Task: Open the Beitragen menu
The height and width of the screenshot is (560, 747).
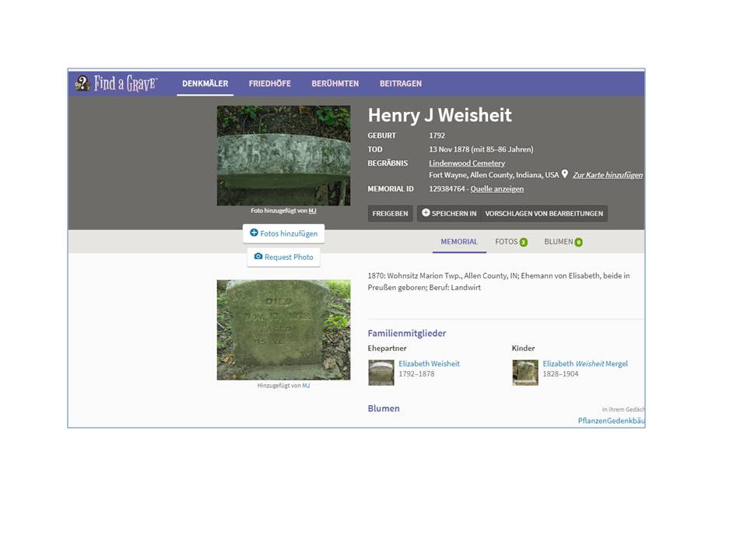Action: pos(401,83)
